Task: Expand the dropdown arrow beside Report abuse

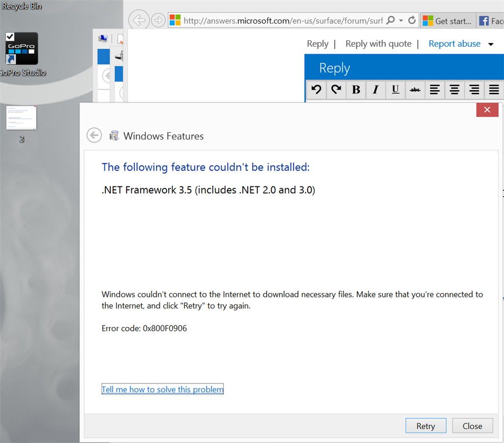Action: (x=491, y=44)
